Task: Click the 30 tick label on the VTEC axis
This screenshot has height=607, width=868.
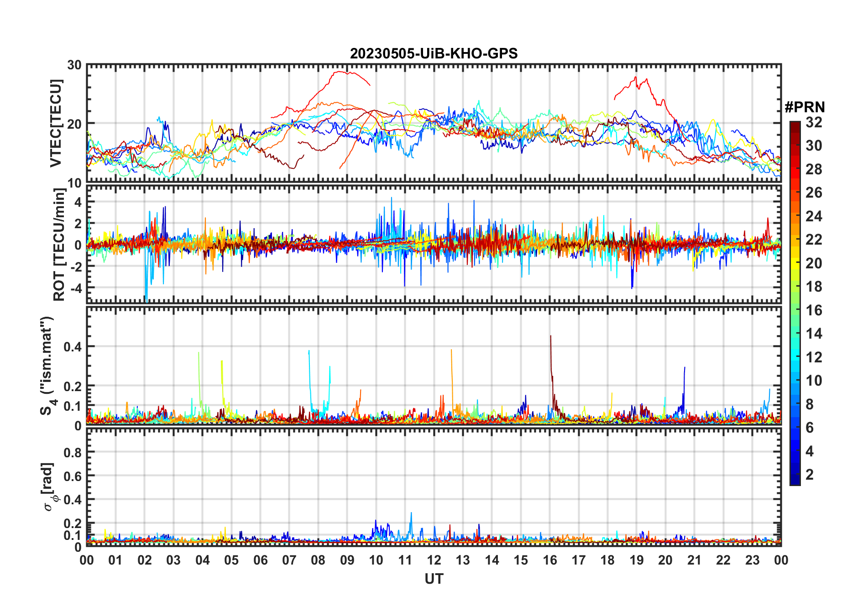Action: [74, 65]
